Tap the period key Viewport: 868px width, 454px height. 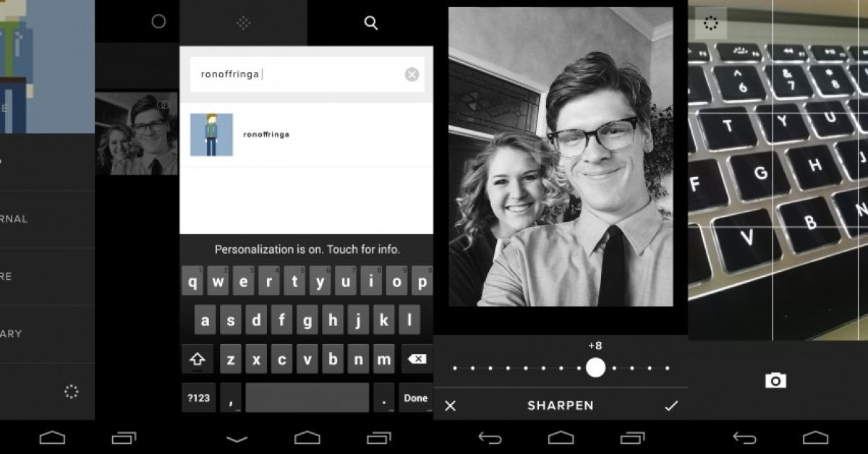[383, 398]
